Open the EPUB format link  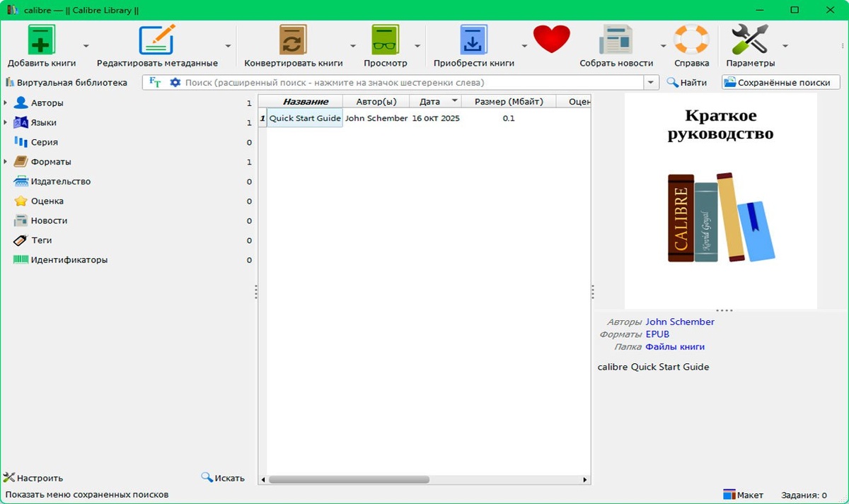(x=657, y=334)
